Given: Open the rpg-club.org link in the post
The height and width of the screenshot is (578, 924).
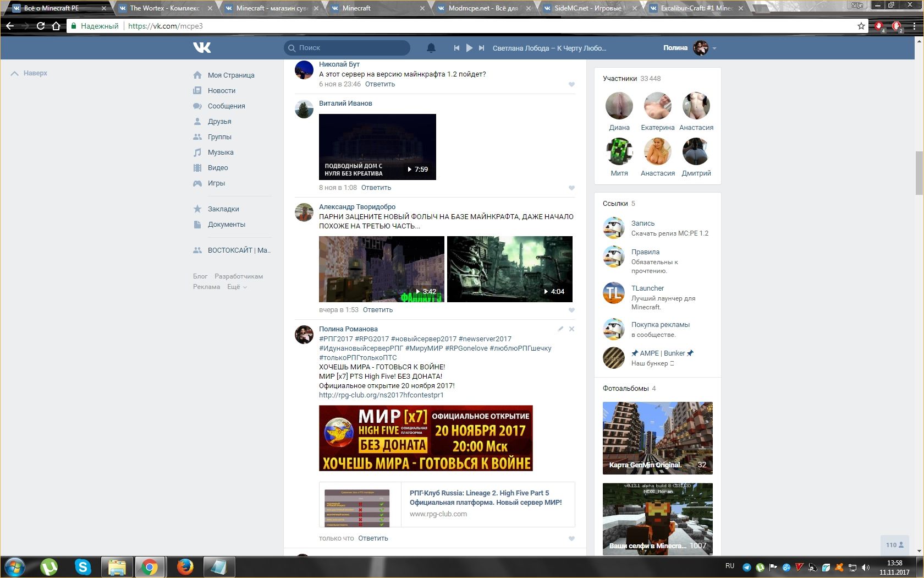Looking at the screenshot, I should (x=381, y=395).
